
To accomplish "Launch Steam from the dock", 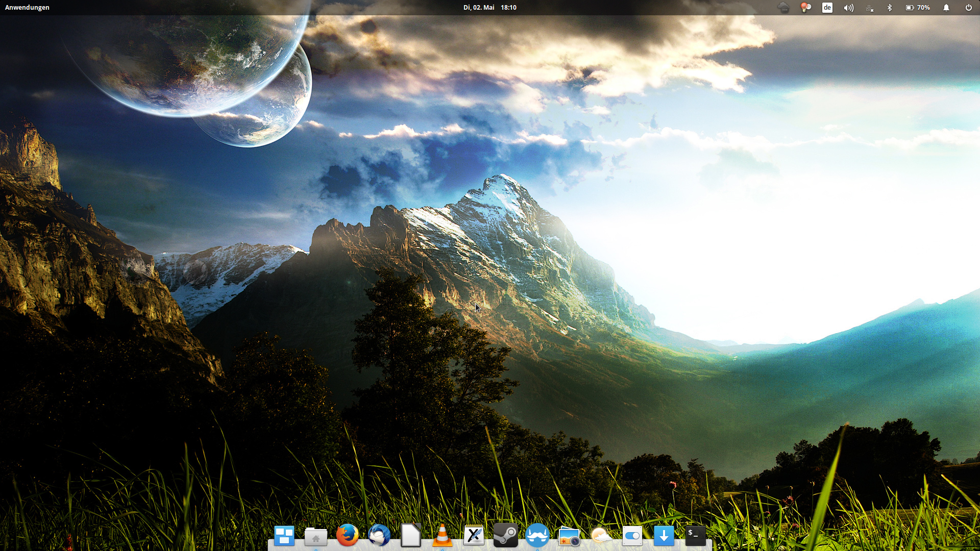I will (506, 536).
